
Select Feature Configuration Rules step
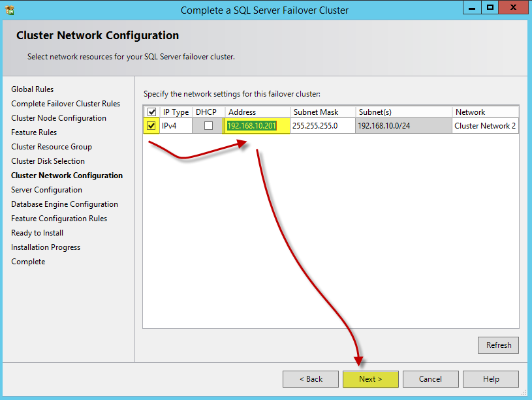(59, 219)
